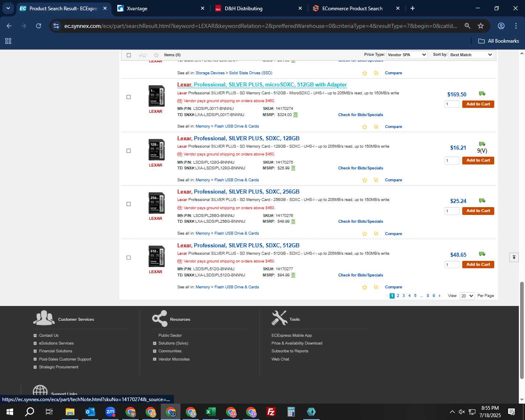Expand Solutions (Solvs) in Resources footer
Screen dimensions: 525x420
[x=155, y=343]
